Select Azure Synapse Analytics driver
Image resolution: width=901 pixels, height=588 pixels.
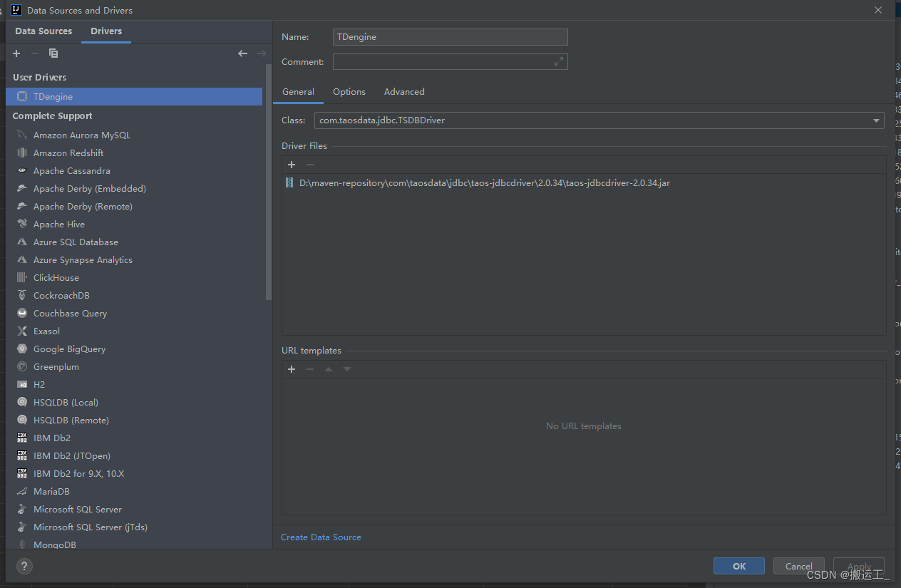[x=134, y=259]
